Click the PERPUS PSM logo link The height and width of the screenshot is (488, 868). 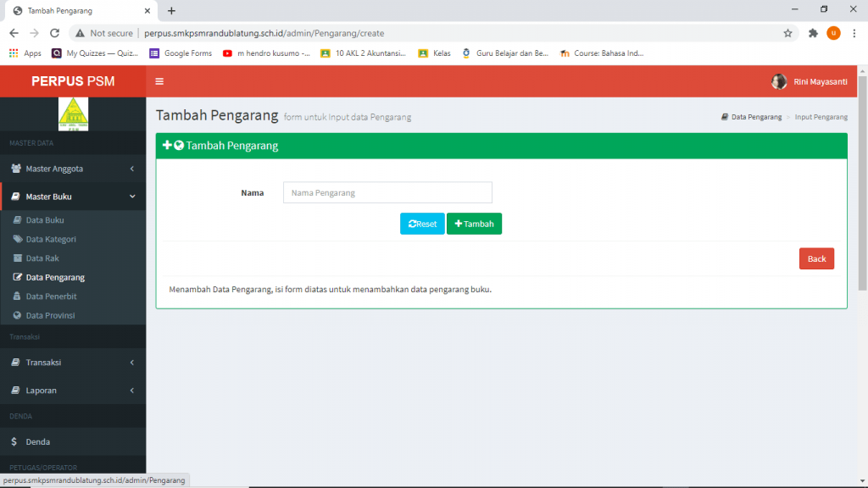point(73,81)
